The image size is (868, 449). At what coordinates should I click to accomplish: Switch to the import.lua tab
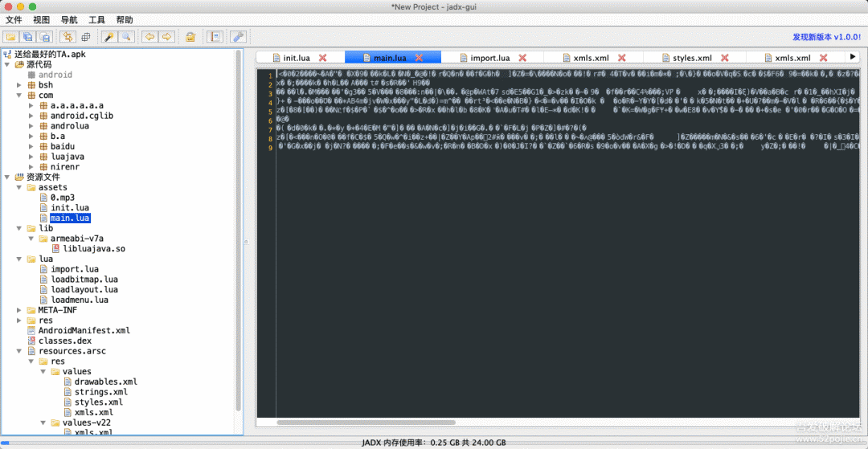point(490,58)
